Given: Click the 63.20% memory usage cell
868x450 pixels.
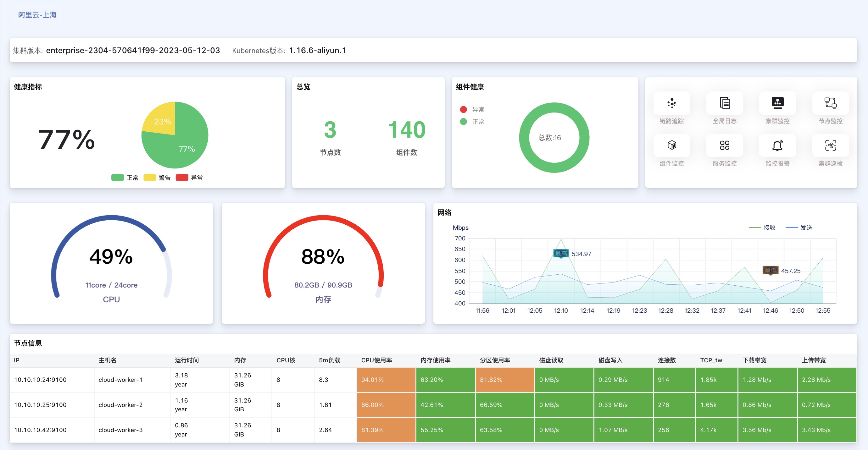Looking at the screenshot, I should [445, 380].
